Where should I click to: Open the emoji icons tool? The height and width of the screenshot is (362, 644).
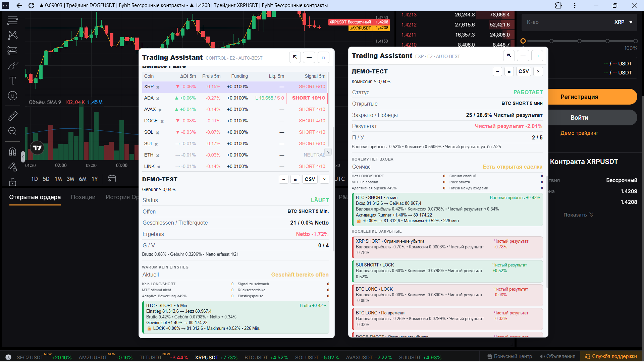coord(12,96)
